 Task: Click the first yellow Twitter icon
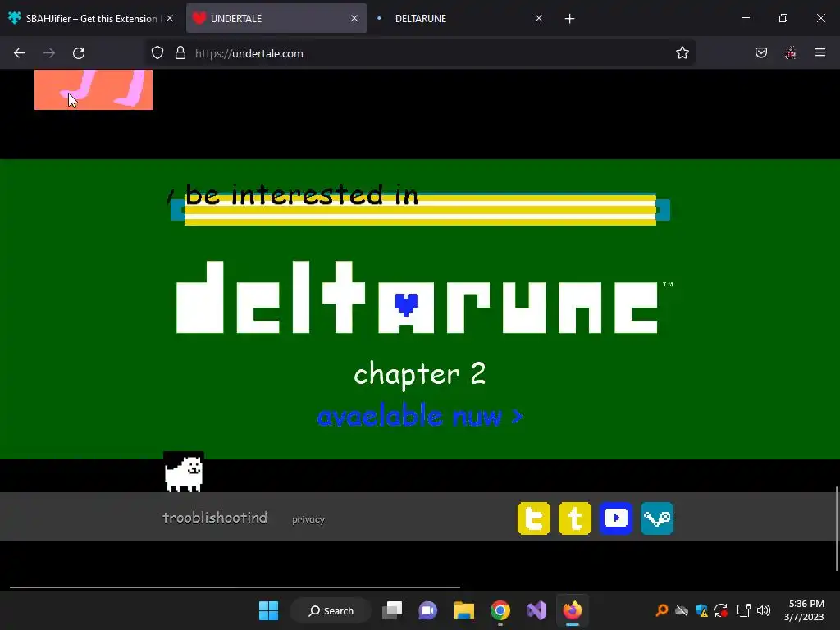click(533, 518)
